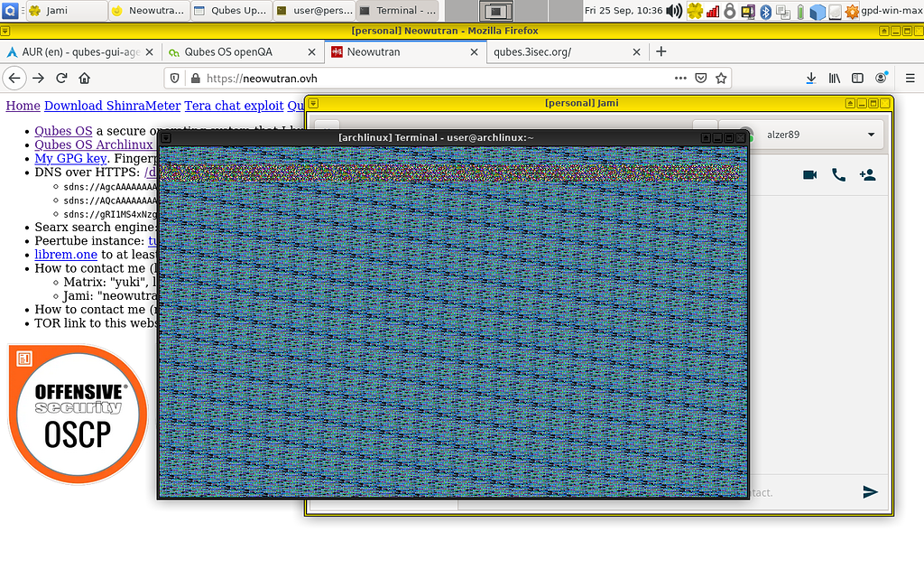The height and width of the screenshot is (578, 924).
Task: Open the Firefox downloads panel
Action: [x=810, y=78]
